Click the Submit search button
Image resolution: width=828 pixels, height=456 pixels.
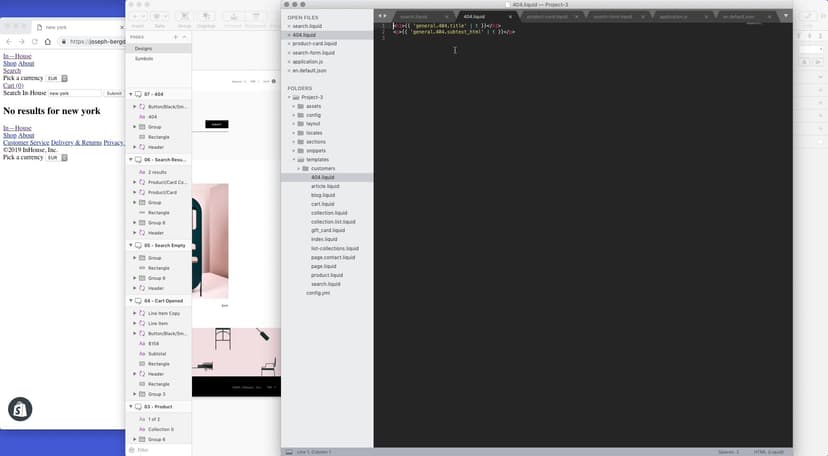pyautogui.click(x=114, y=93)
